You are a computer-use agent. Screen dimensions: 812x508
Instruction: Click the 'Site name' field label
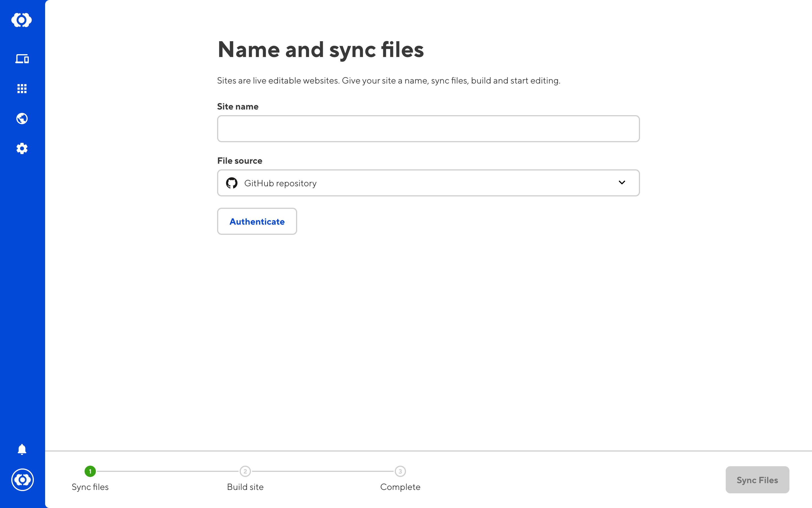point(238,106)
